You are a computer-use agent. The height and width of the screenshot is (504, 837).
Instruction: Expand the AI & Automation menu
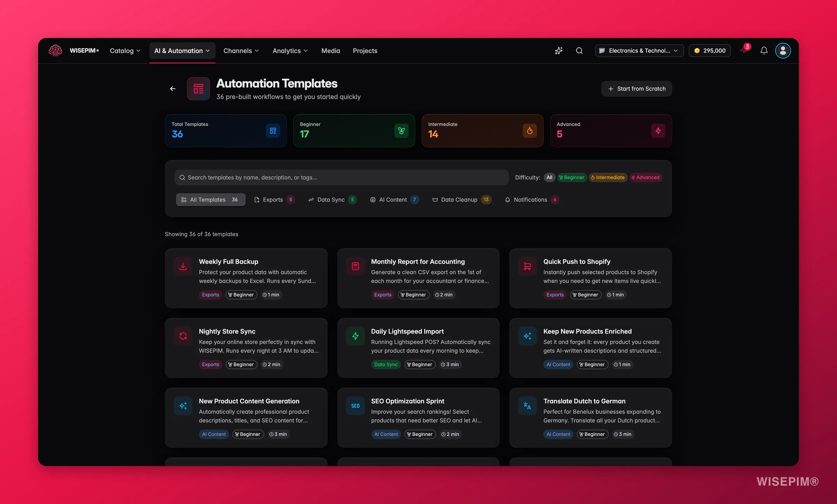coord(182,51)
